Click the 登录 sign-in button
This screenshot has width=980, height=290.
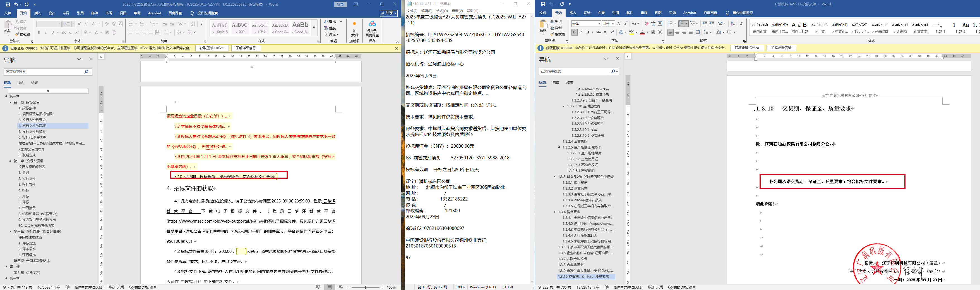coord(340,4)
